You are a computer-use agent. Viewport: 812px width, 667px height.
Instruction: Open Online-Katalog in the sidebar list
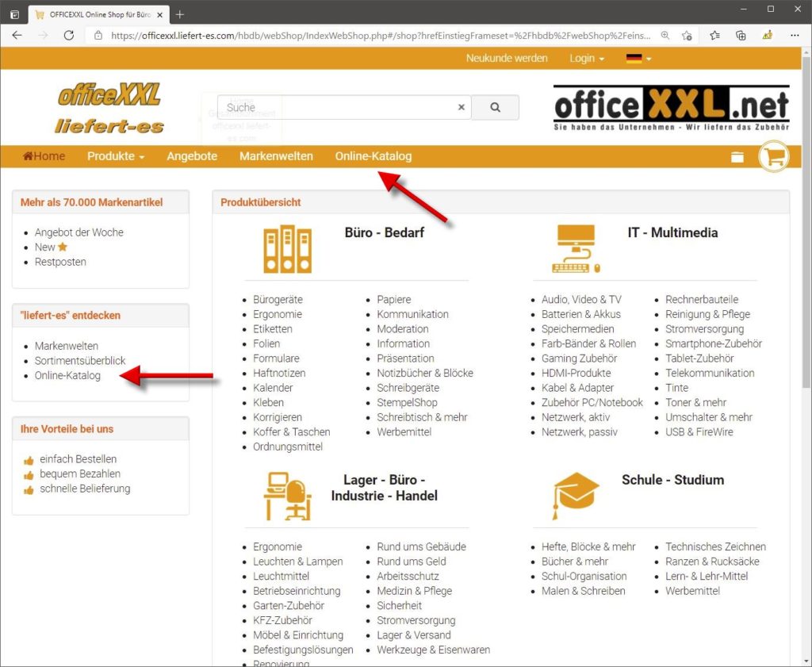point(67,375)
